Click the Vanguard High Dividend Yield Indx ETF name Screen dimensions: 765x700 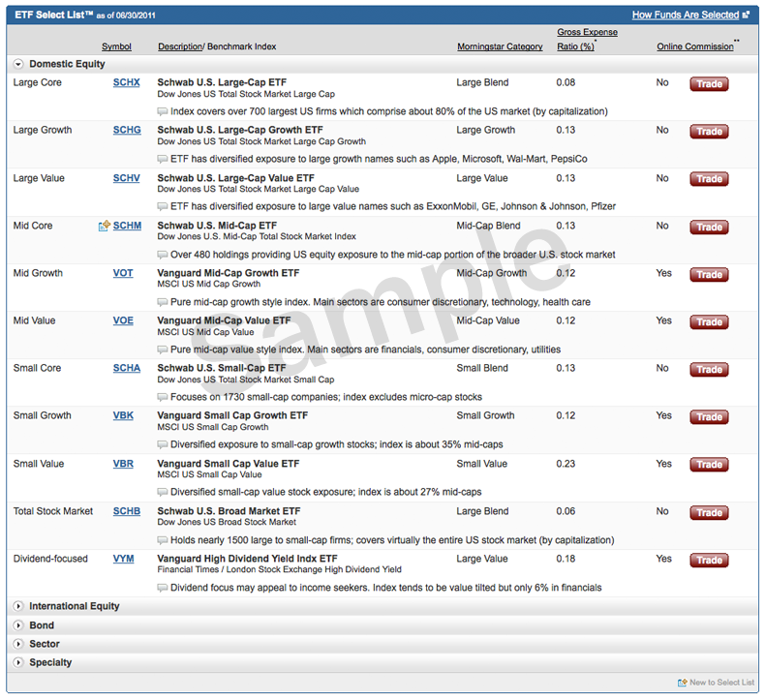pyautogui.click(x=247, y=559)
